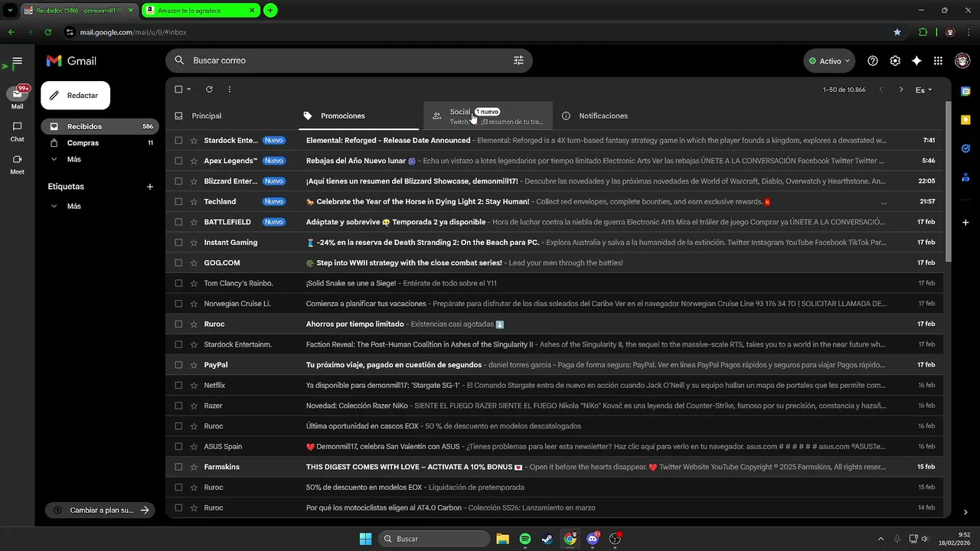Image resolution: width=980 pixels, height=551 pixels.
Task: Tick the select-all checkbox
Action: [178, 90]
